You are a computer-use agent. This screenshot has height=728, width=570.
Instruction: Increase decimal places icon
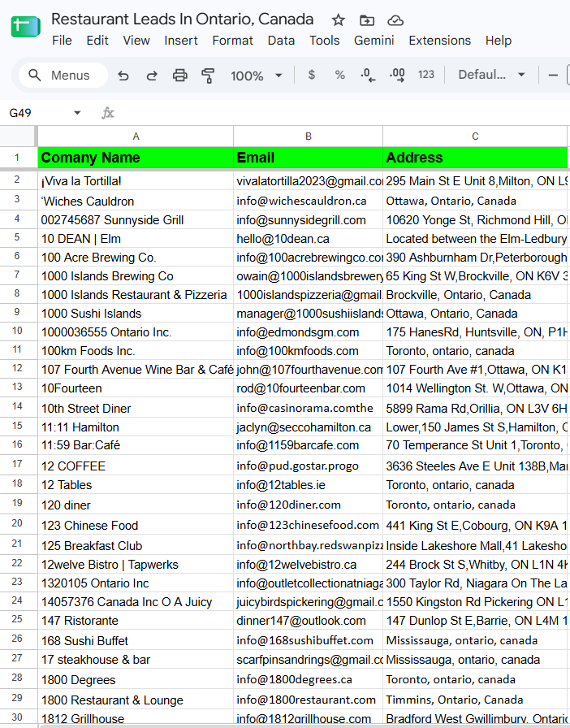(397, 75)
